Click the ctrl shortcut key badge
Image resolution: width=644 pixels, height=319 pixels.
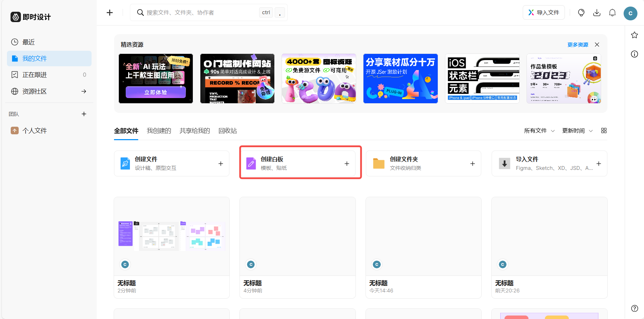(266, 13)
